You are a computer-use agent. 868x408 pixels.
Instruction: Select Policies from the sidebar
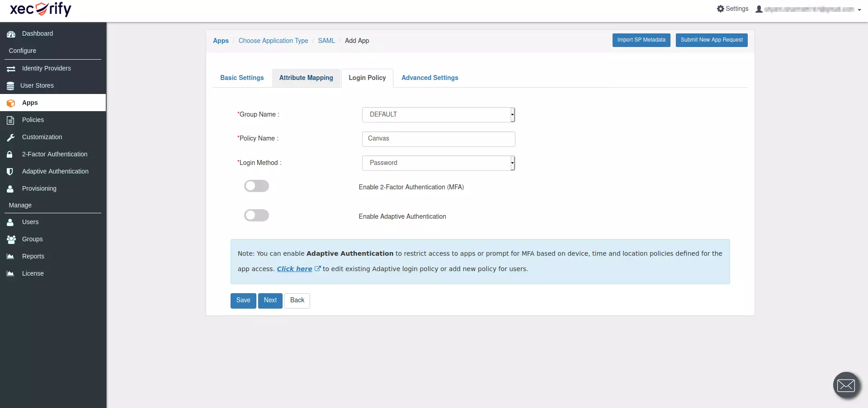[x=33, y=120]
